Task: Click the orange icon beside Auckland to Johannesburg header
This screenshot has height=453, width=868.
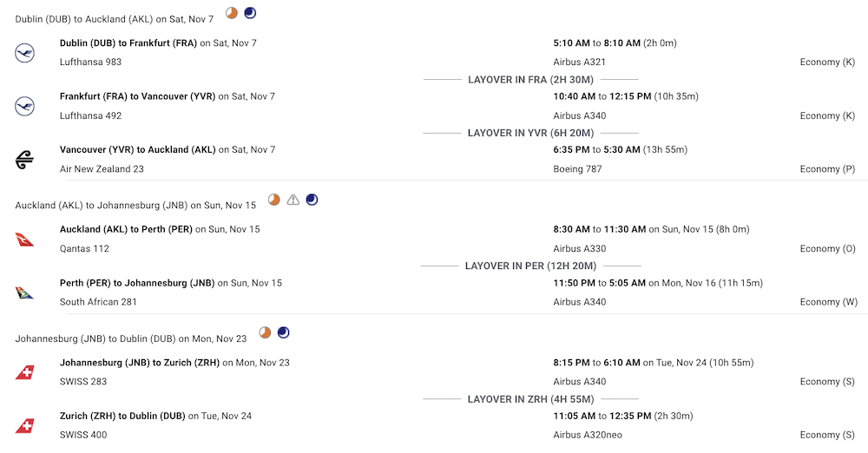Action: [x=274, y=200]
